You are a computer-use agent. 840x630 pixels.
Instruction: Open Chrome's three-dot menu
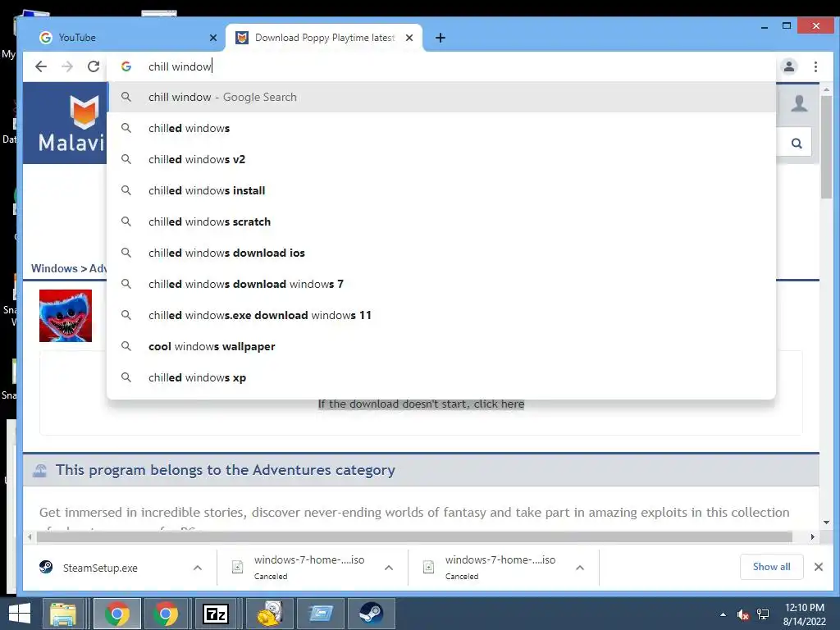[x=815, y=66]
